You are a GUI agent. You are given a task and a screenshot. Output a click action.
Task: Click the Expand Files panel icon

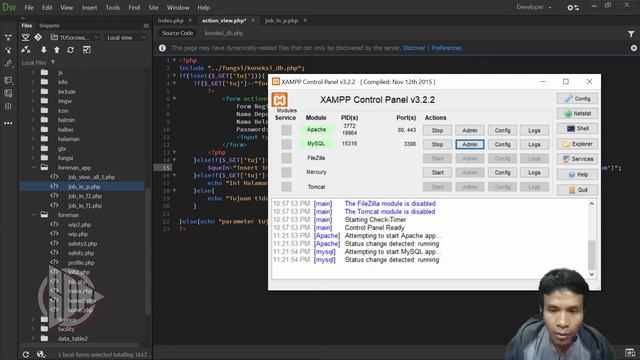point(87,50)
